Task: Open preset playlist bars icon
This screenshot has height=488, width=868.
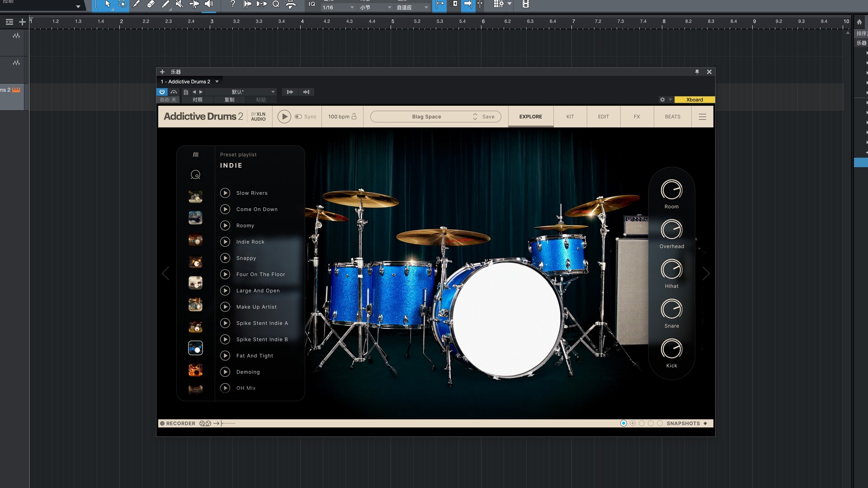Action: pos(195,155)
